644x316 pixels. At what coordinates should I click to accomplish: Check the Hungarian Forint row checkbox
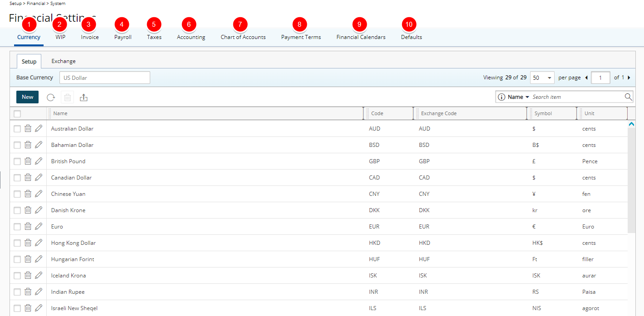[x=17, y=259]
